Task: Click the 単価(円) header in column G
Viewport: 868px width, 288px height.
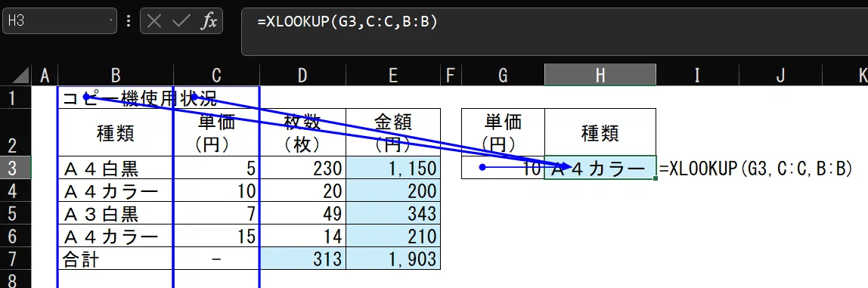Action: (503, 132)
